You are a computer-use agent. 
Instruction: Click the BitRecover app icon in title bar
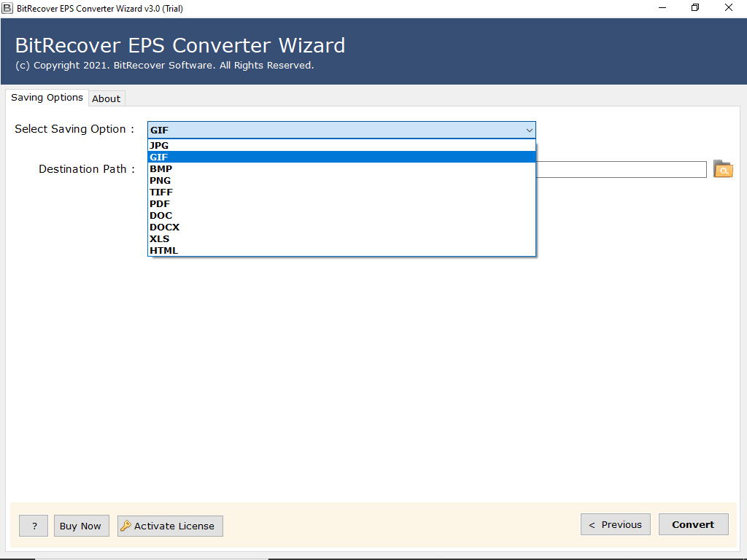pyautogui.click(x=7, y=8)
